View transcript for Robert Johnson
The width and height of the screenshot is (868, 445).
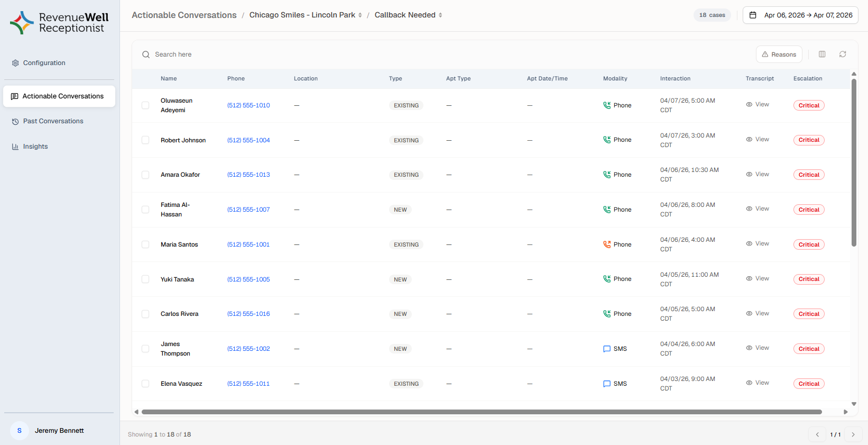(758, 139)
